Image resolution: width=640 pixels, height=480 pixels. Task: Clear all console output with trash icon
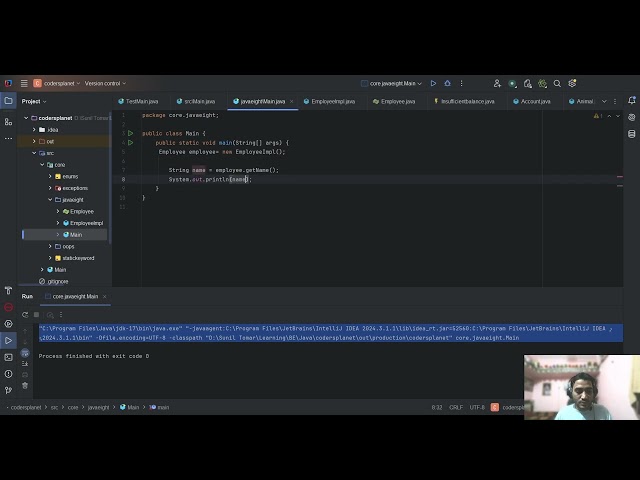click(25, 385)
